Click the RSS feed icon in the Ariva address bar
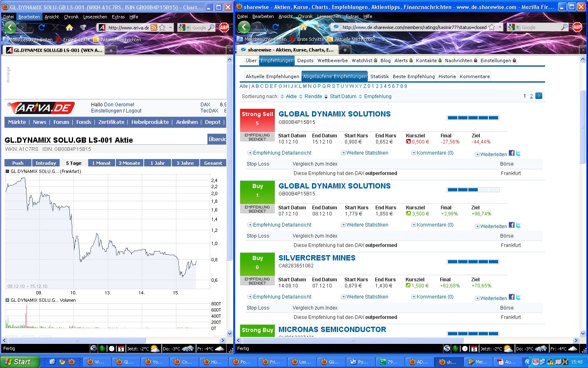 pyautogui.click(x=154, y=27)
